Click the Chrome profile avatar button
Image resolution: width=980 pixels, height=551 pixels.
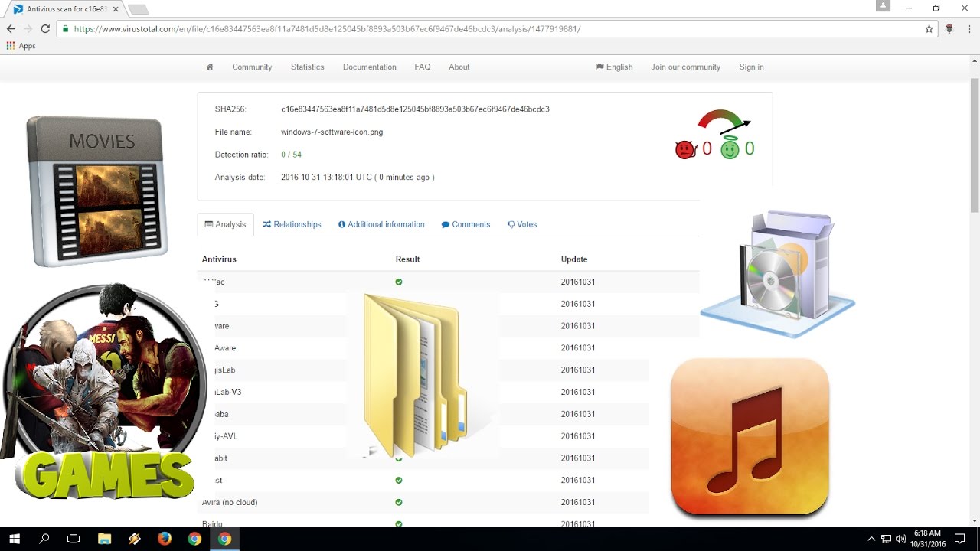coord(884,5)
